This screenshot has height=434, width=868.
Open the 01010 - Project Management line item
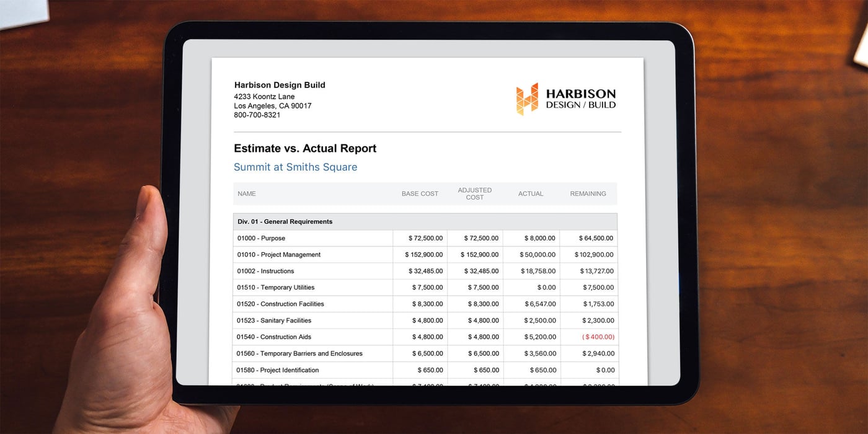click(x=277, y=254)
